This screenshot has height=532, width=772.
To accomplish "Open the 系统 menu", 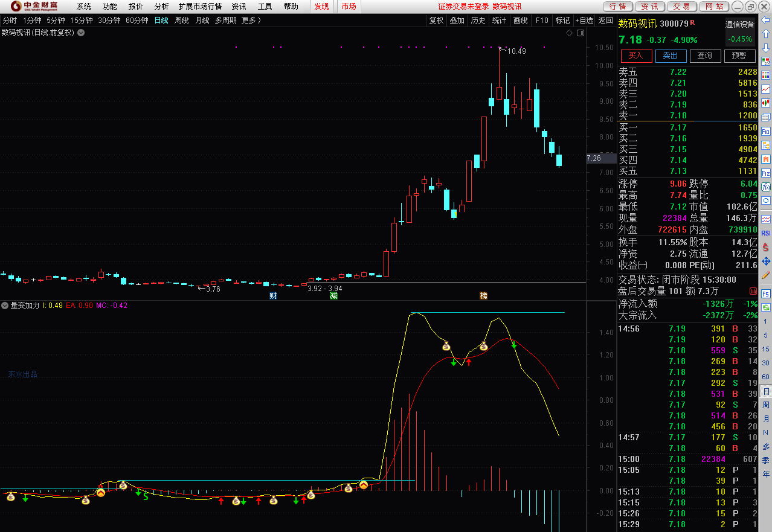I will coord(84,7).
